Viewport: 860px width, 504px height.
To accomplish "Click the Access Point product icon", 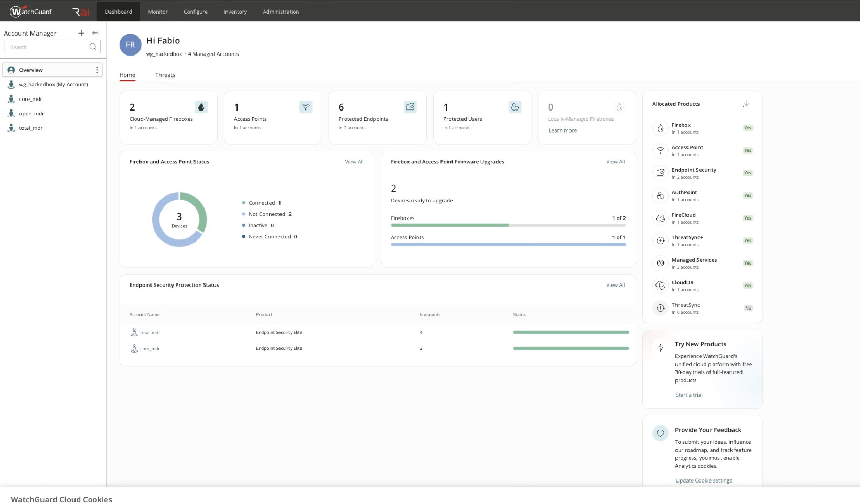I will pos(660,150).
